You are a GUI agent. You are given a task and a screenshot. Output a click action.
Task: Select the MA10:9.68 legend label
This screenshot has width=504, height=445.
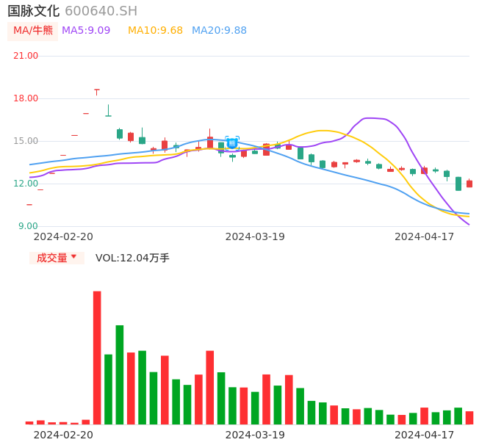point(155,31)
